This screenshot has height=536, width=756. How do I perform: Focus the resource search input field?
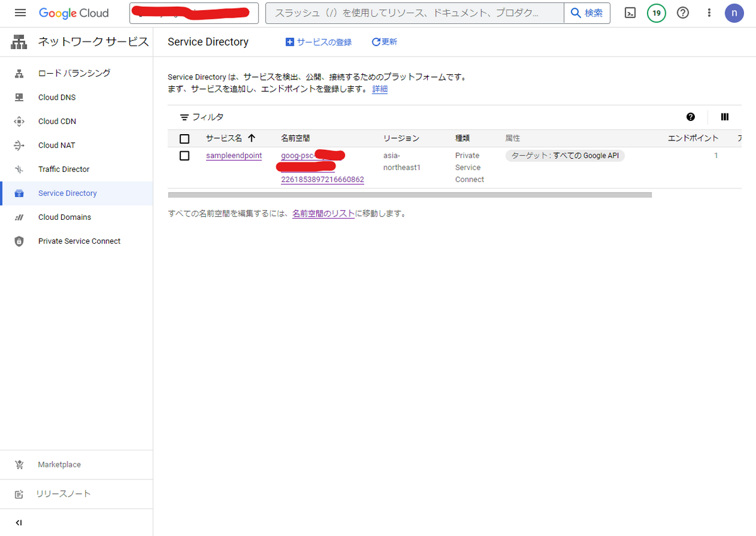click(x=415, y=13)
